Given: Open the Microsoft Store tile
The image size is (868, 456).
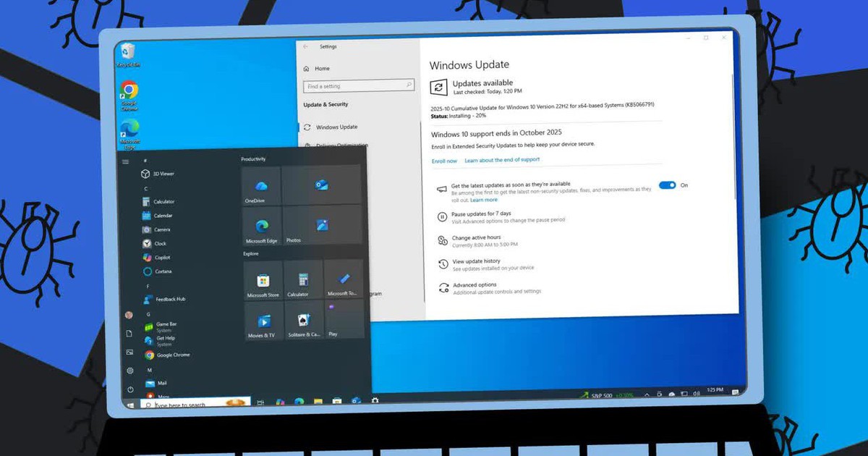Looking at the screenshot, I should 263,281.
